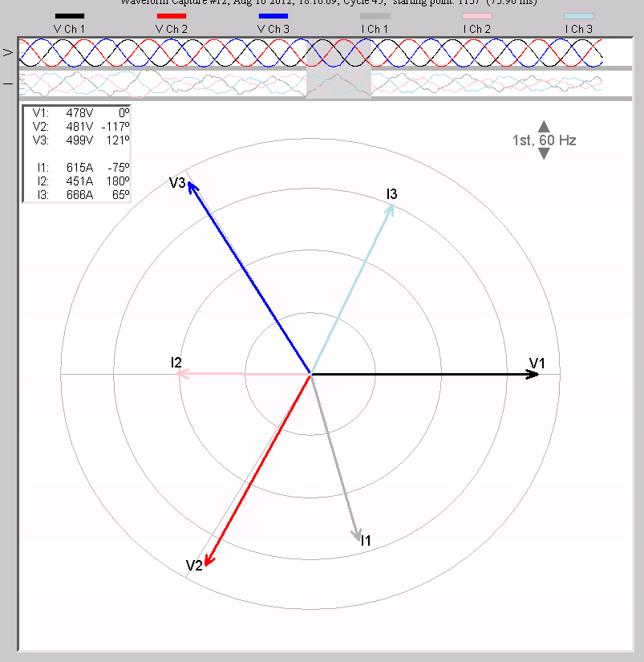Click the black V Ch 1 color swatch
This screenshot has height=662, width=644.
click(70, 15)
